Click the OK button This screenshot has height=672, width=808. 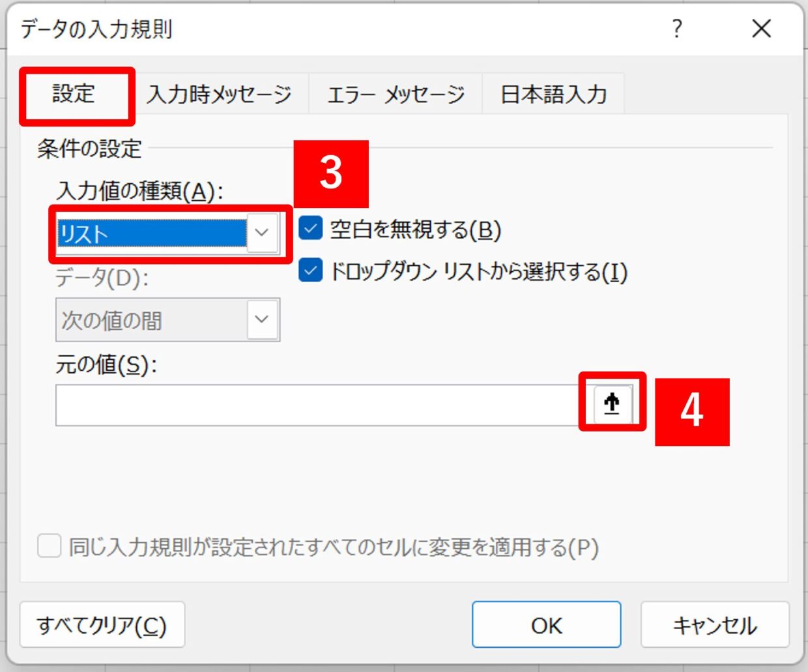pos(546,624)
